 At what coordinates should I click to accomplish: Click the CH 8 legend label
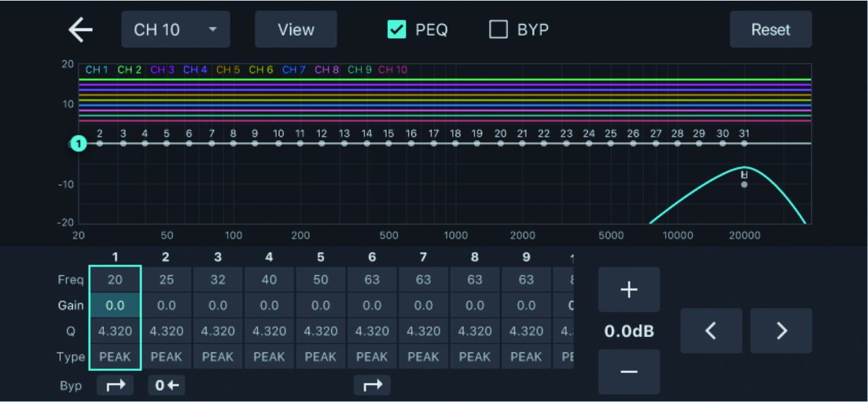(x=327, y=70)
